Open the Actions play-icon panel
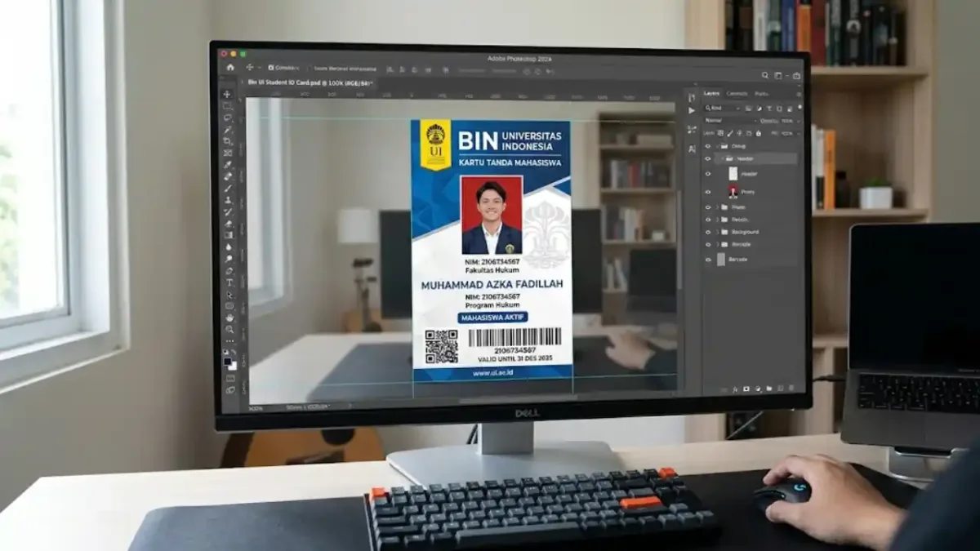The image size is (980, 551). (691, 110)
